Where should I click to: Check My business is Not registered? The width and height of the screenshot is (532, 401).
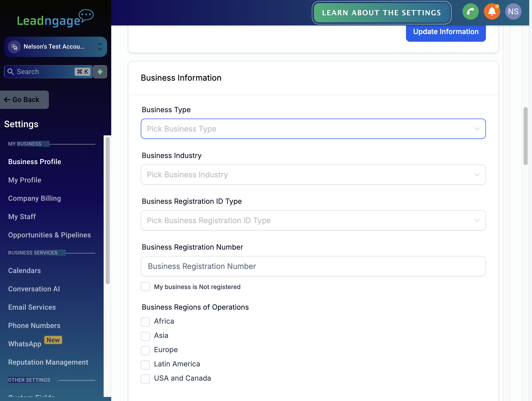coord(145,287)
